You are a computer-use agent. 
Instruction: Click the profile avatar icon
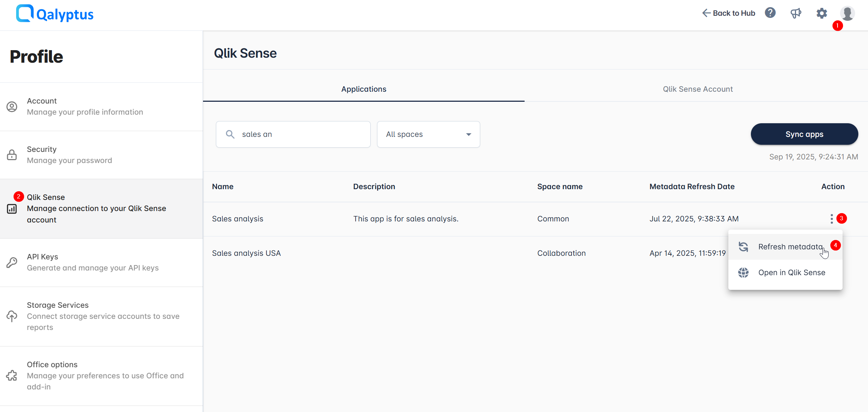click(847, 13)
